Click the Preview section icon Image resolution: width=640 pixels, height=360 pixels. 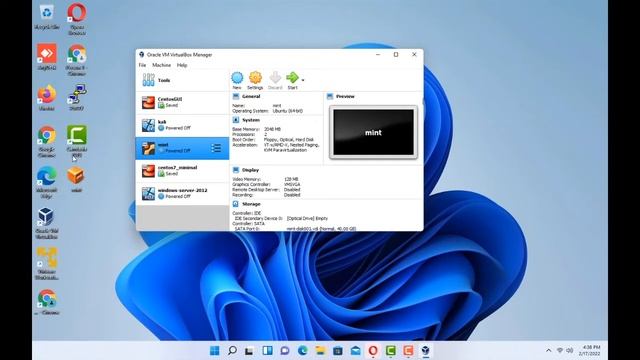[330, 96]
